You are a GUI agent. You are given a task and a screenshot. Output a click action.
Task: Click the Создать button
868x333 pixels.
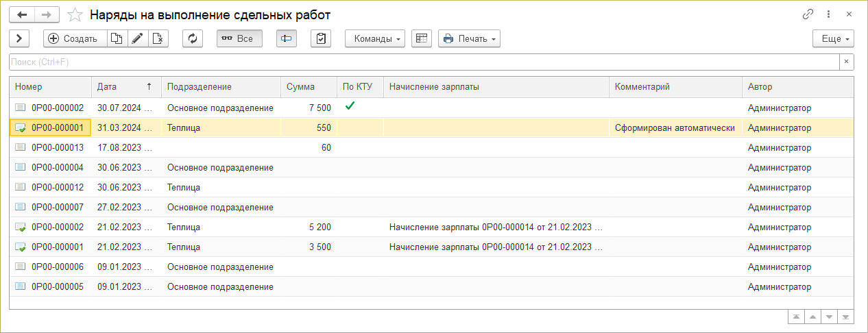click(75, 38)
